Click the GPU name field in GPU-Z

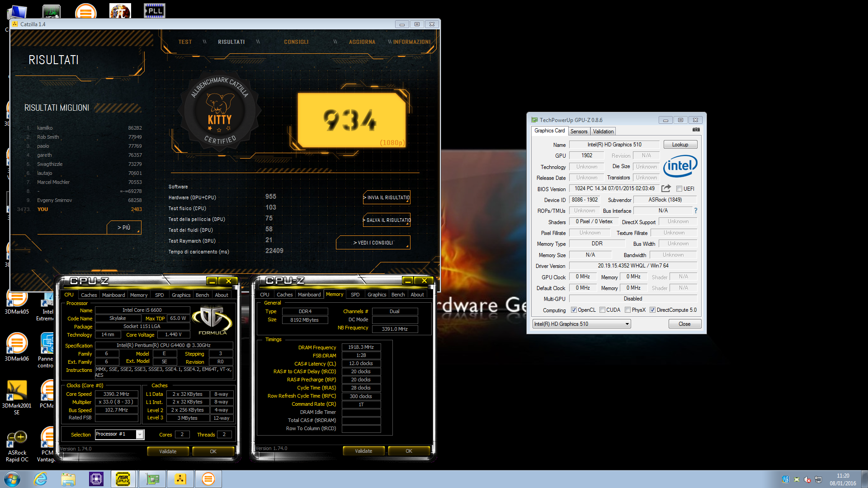(614, 145)
